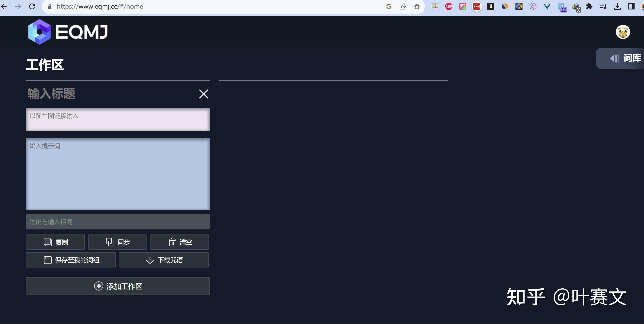This screenshot has width=644, height=324.
Task: Focus the 输入提示词 text area
Action: (118, 174)
